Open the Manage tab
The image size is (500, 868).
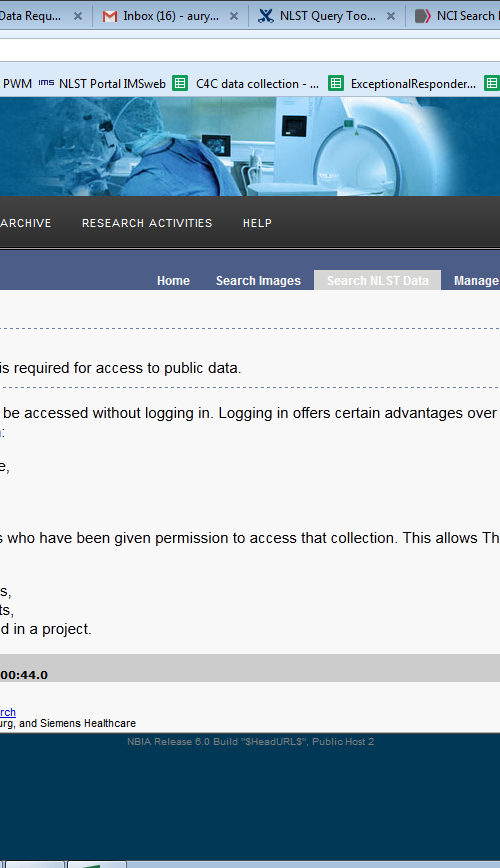coord(476,281)
